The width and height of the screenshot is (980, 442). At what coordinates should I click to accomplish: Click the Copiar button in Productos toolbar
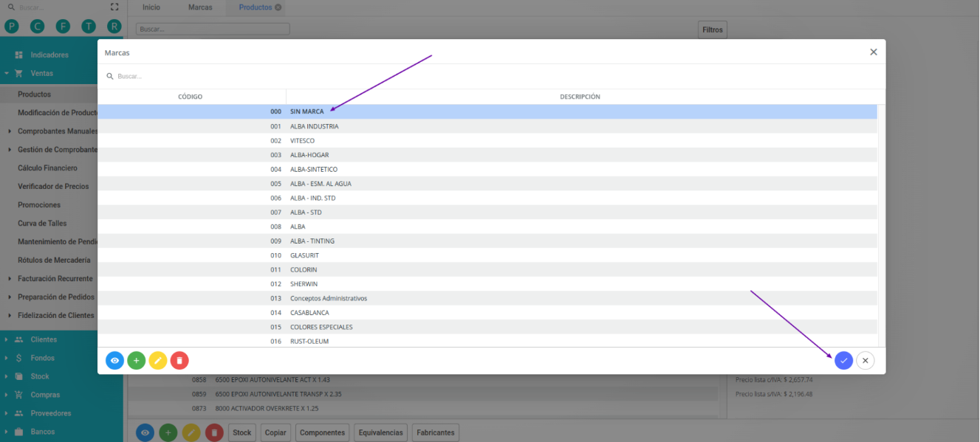(275, 432)
